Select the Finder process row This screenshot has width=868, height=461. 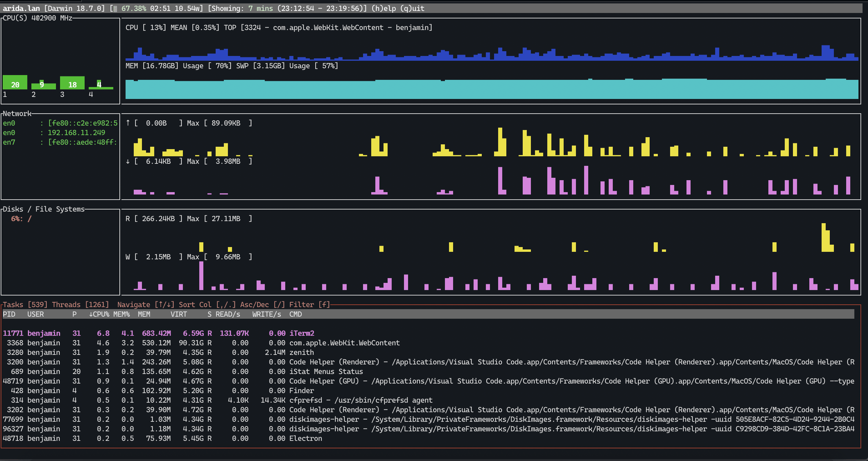(429, 390)
